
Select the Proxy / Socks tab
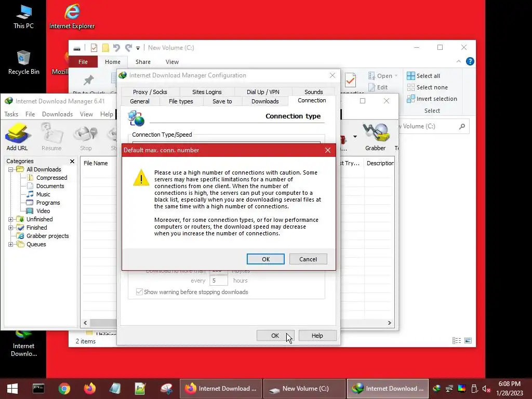[x=150, y=92]
